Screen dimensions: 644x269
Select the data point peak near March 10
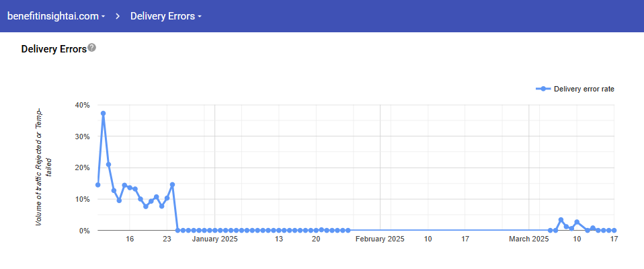point(577,222)
